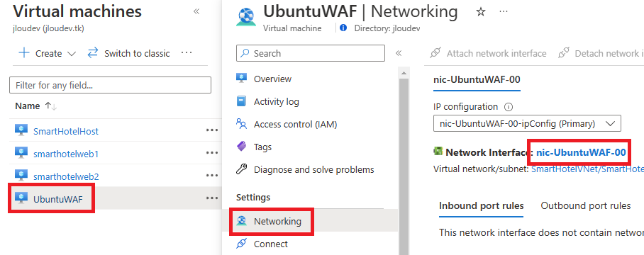Expand the Create dropdown arrow

[72, 54]
